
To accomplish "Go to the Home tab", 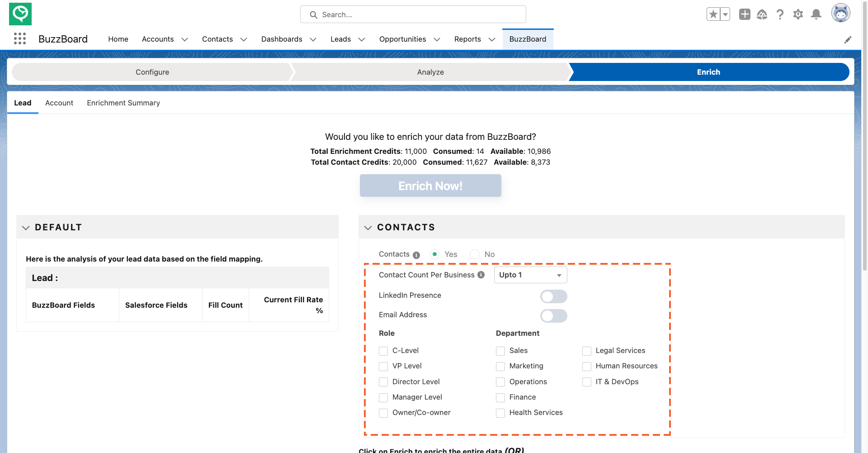I will 118,39.
